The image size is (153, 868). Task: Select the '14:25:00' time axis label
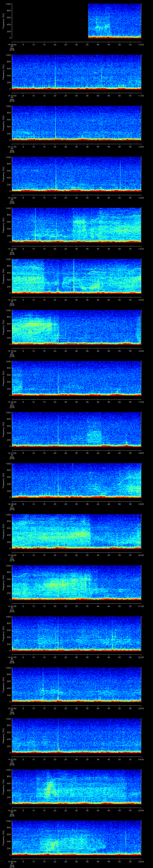coord(12,861)
